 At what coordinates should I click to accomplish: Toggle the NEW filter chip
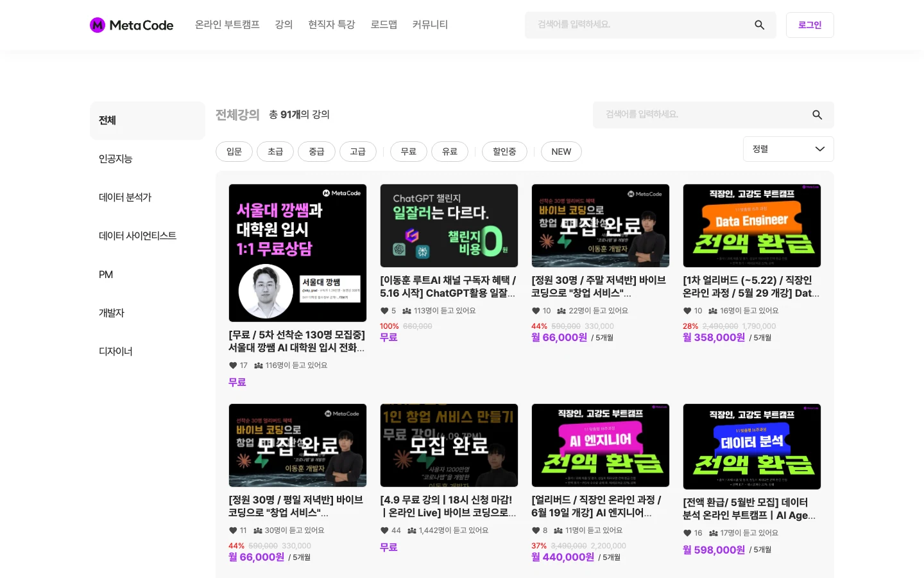[561, 152]
